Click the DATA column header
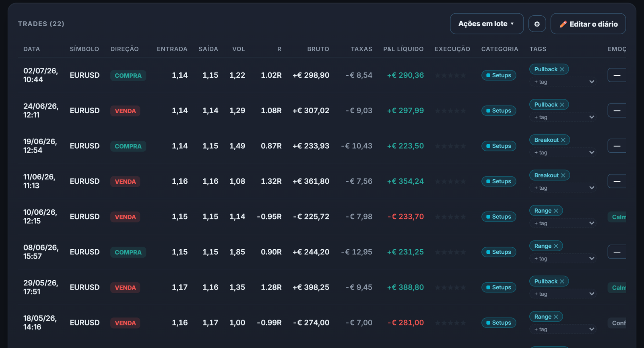Viewport: 644px width, 348px height. (31, 49)
